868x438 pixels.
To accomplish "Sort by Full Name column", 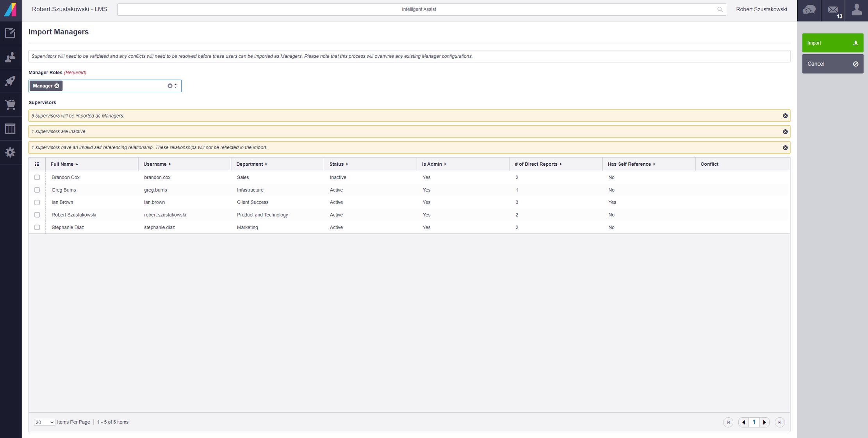I will (x=64, y=164).
